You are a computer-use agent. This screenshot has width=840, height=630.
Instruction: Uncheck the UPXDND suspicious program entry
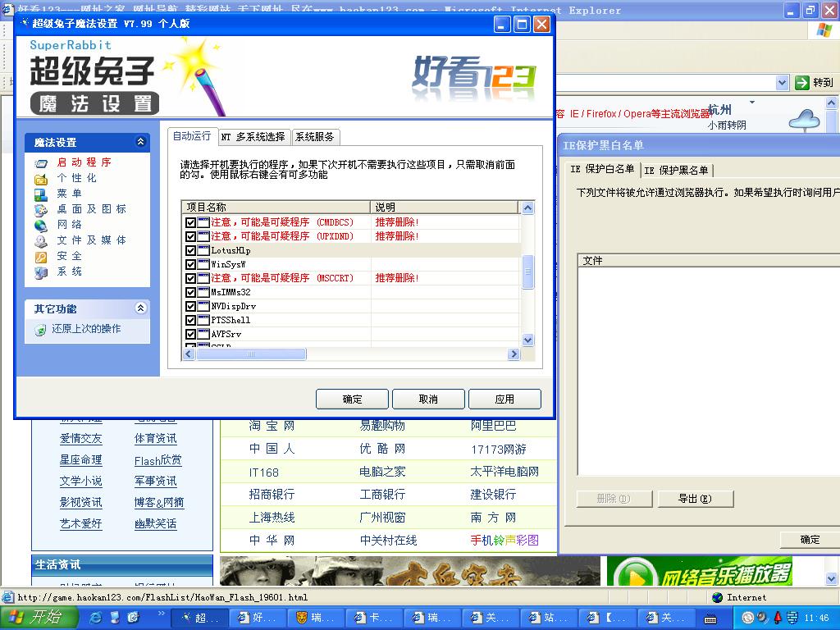coord(190,236)
